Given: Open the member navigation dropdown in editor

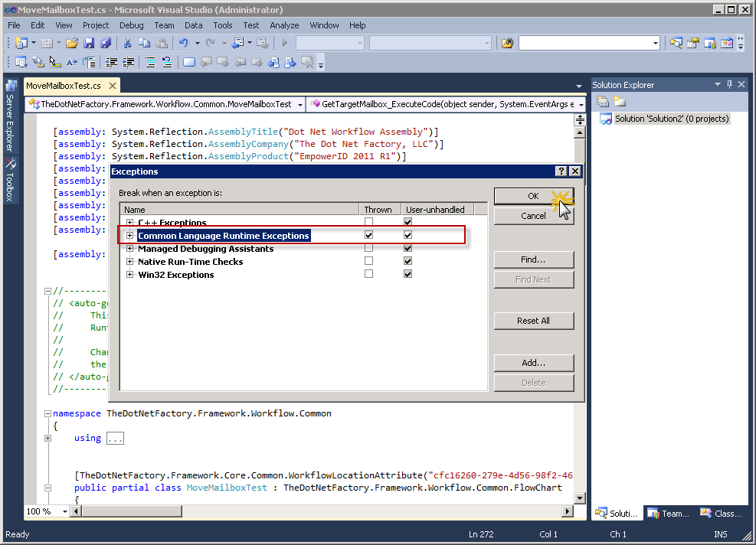Looking at the screenshot, I should coord(581,105).
